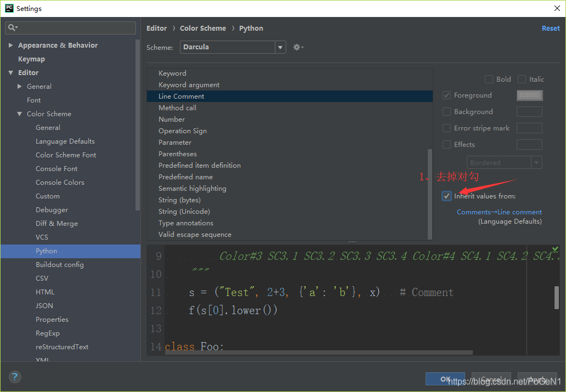Select Semantic highlighting entry

tap(192, 189)
